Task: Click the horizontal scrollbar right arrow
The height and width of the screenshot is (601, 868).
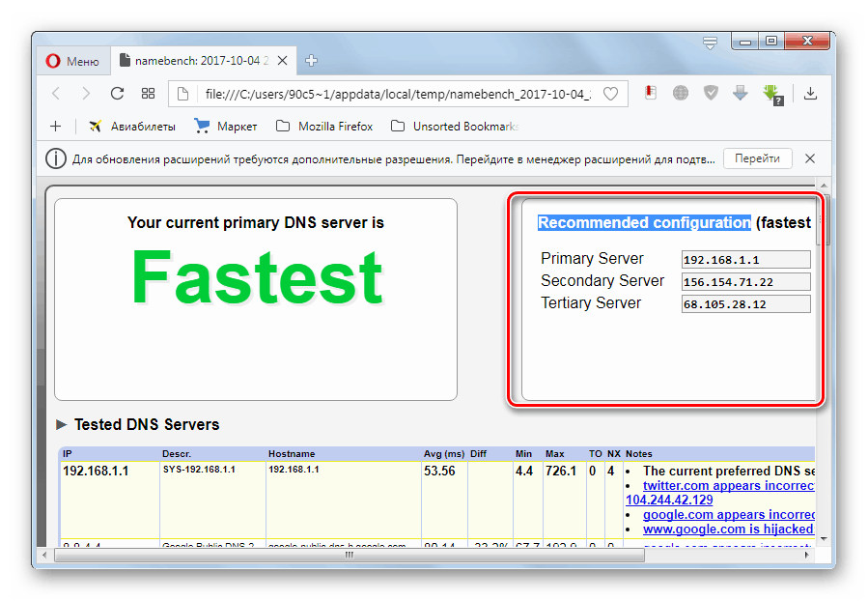Action: pyautogui.click(x=806, y=555)
